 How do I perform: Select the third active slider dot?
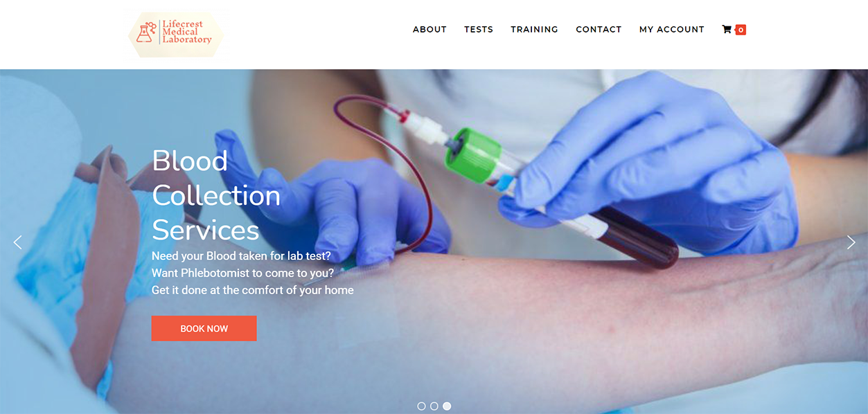click(447, 406)
